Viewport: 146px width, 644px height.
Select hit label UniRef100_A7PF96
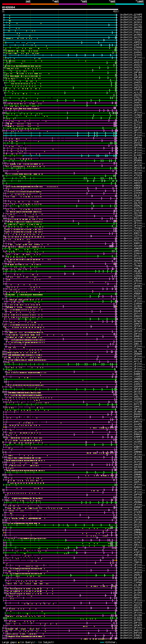pyautogui.click(x=131, y=90)
